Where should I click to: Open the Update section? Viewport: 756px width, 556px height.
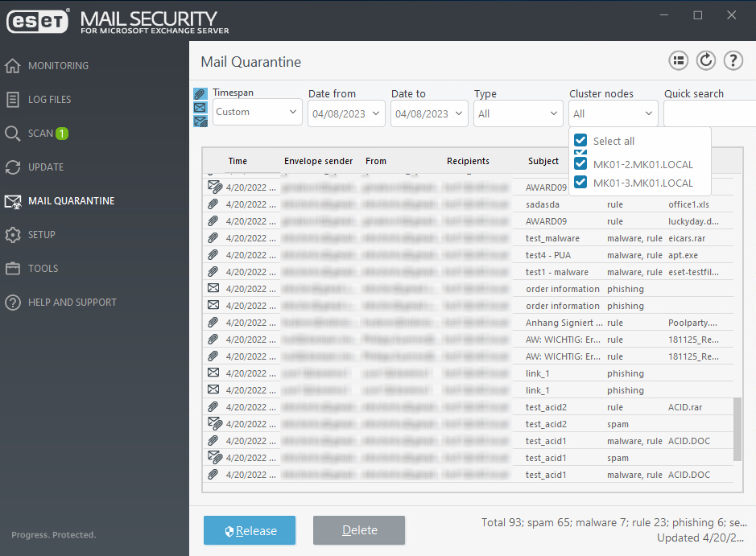pos(50,167)
